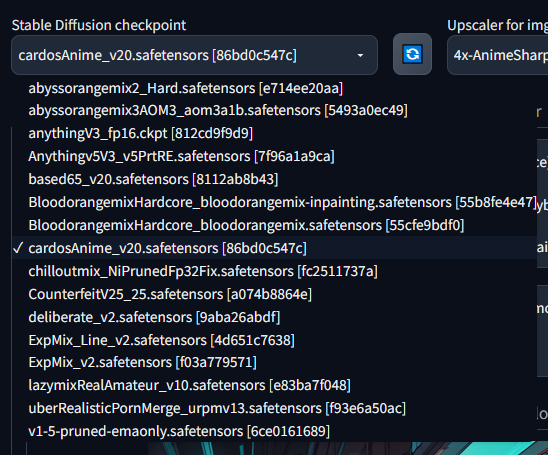Click the checked cardosAnime_v20.safetensors list entry
This screenshot has width=548, height=455.
click(x=274, y=248)
